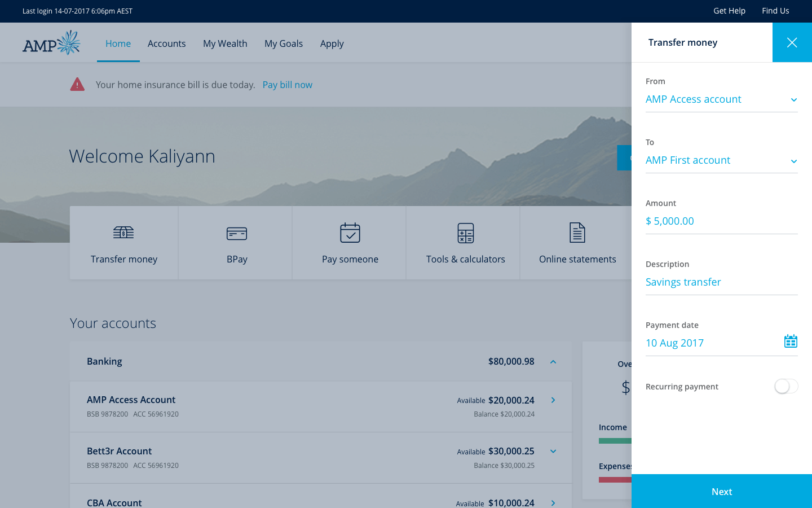The width and height of the screenshot is (812, 508).
Task: Click Balance $30,000.25 text
Action: 504,466
